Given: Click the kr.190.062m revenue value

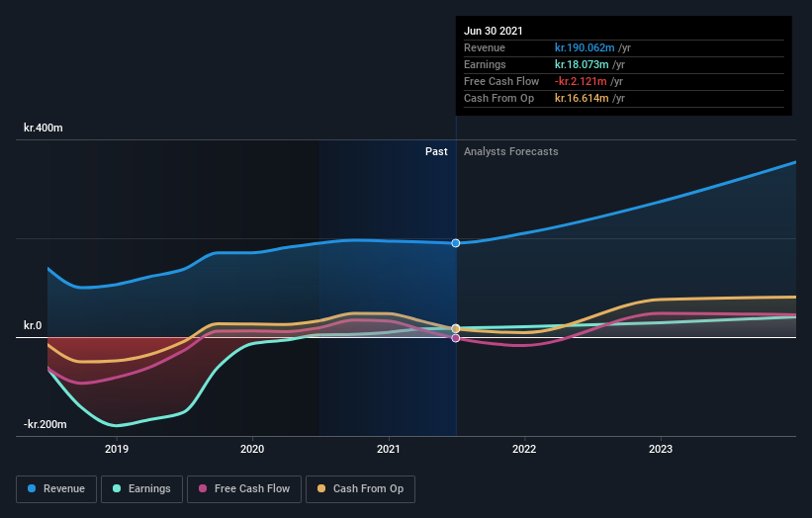Looking at the screenshot, I should pyautogui.click(x=585, y=47).
